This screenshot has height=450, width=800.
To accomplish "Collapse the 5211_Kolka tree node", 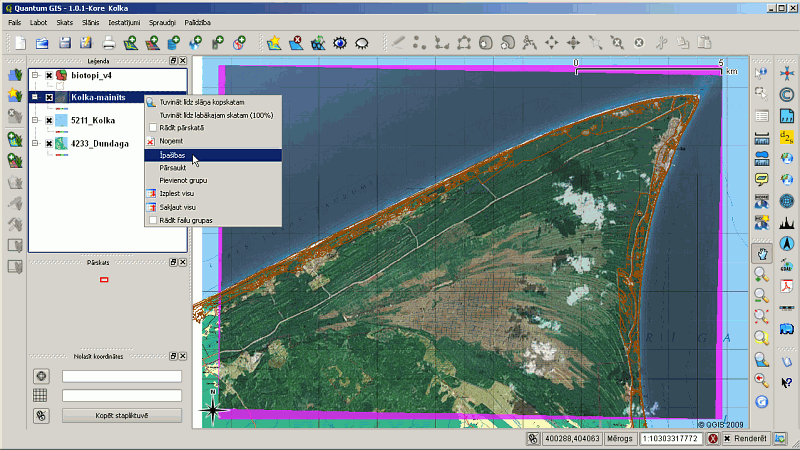I will tap(35, 120).
